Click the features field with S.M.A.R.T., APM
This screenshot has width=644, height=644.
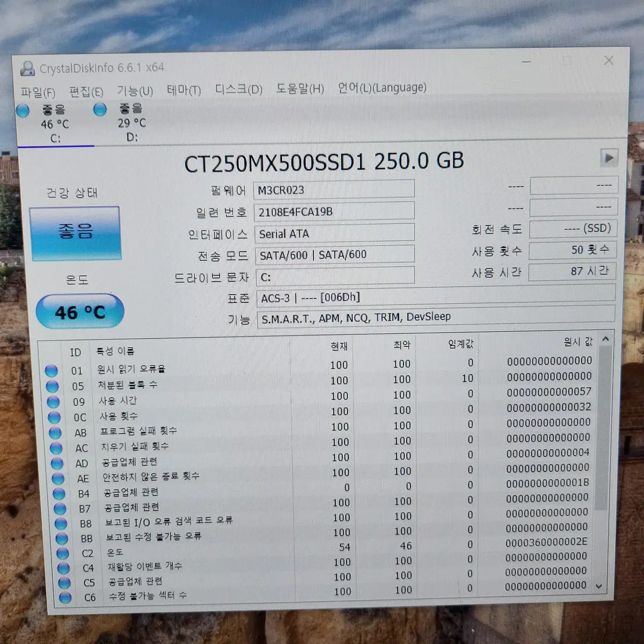pos(436,317)
